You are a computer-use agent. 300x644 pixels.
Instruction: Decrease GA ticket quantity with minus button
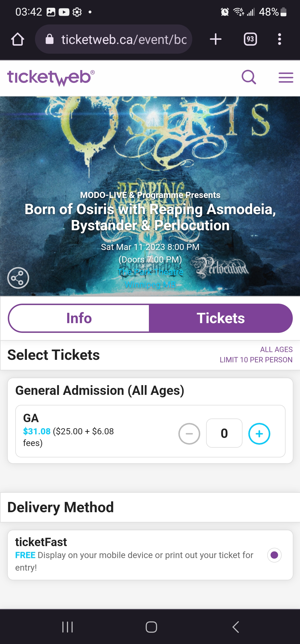pyautogui.click(x=189, y=433)
